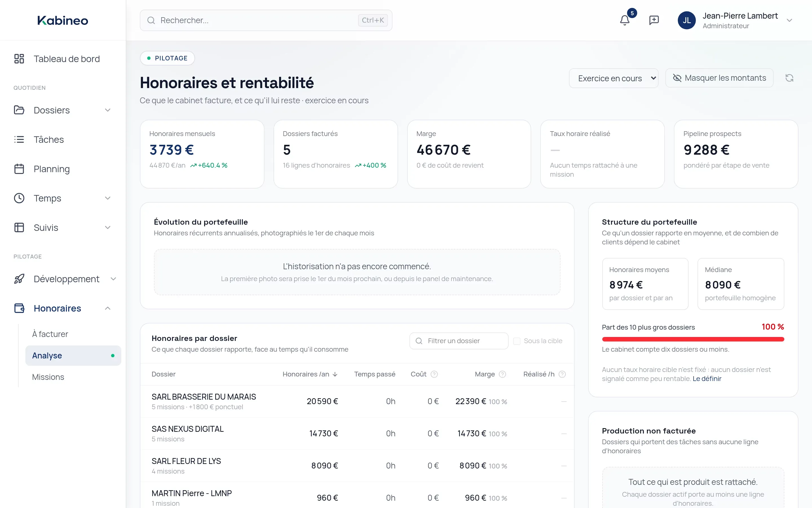Viewport: 812px width, 508px height.
Task: Click the Marge column help icon
Action: [x=502, y=374]
